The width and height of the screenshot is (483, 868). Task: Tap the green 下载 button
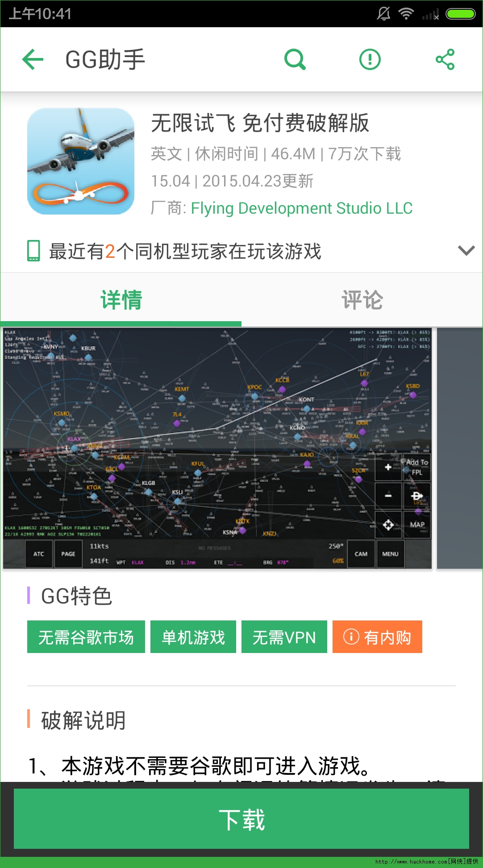pos(241,819)
